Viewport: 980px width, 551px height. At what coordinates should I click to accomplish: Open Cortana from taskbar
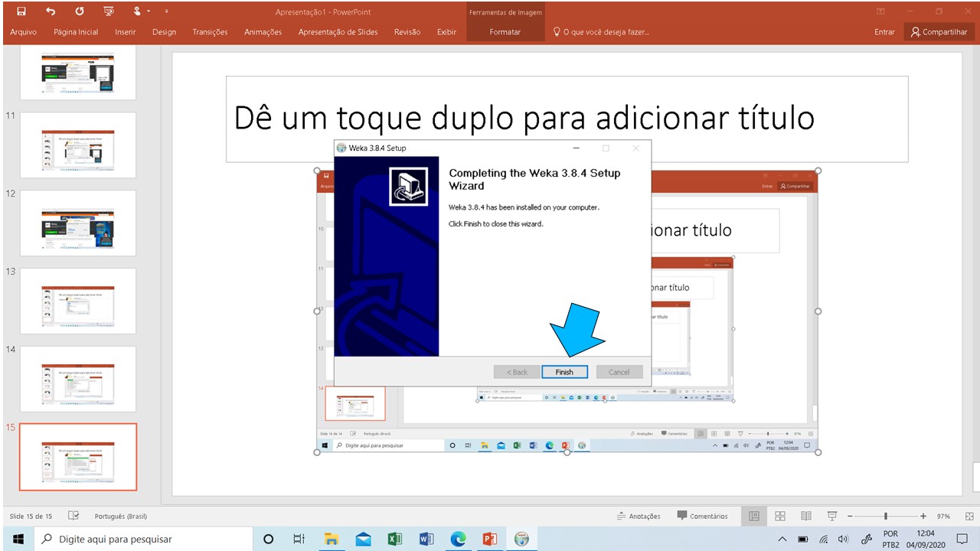(x=268, y=539)
